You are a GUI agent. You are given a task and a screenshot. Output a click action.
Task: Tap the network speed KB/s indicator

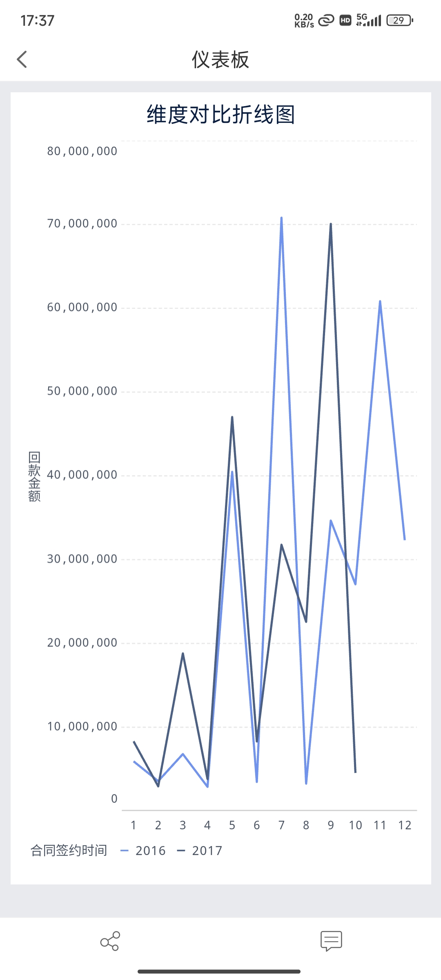[304, 20]
